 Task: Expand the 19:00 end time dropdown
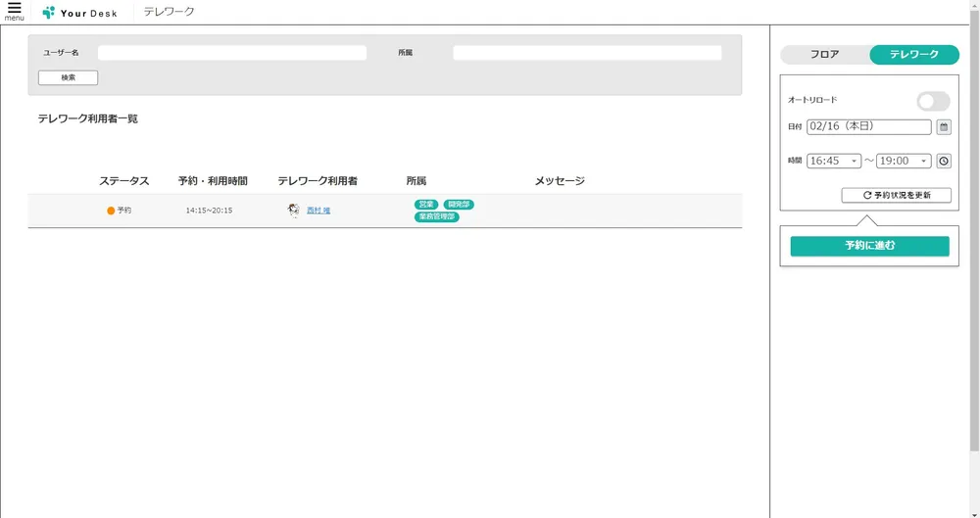point(904,161)
